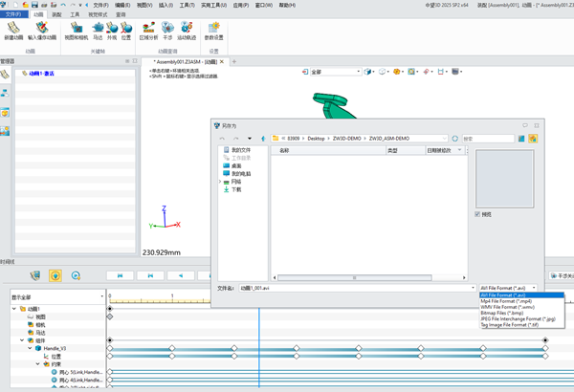This screenshot has width=574, height=392.
Task: Select the 马达 (Motor) teapot icon
Action: 98,31
